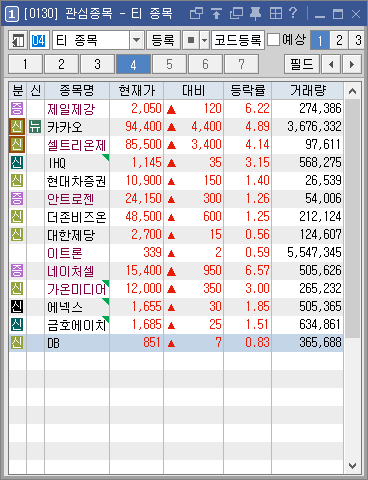This screenshot has height=480, width=368.
Task: Sort by the 등락률 column header
Action: click(x=248, y=91)
